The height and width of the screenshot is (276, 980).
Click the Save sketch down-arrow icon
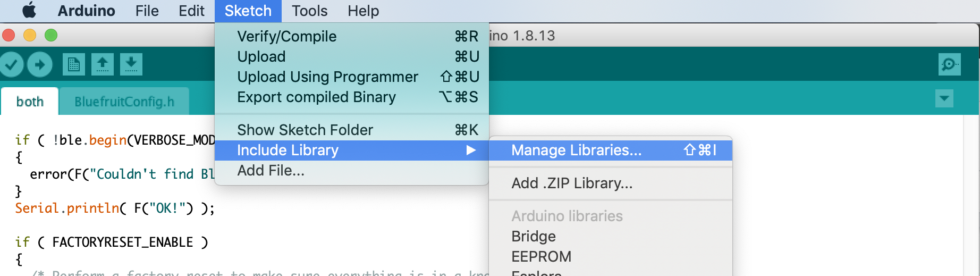coord(131,64)
